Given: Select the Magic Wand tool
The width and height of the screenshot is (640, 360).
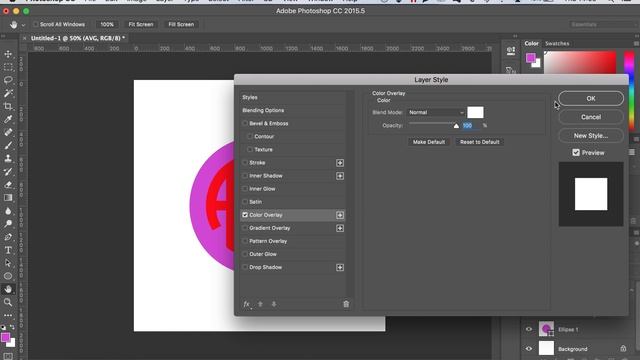Looking at the screenshot, I should (8, 93).
